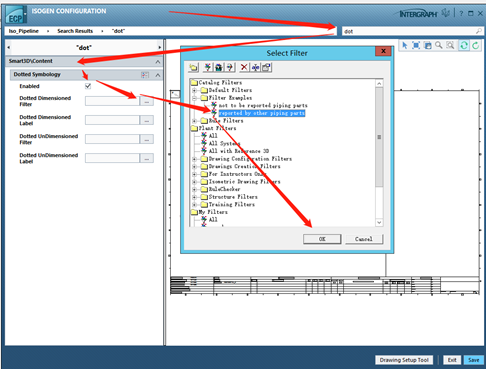Screen dimensions: 486x369
Task: Click the question mark help icon
Action: click(461, 14)
